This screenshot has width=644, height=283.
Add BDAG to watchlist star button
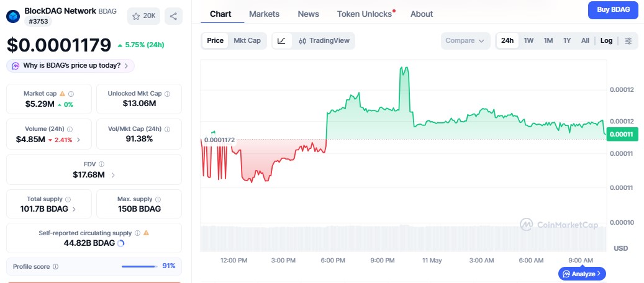pyautogui.click(x=143, y=16)
